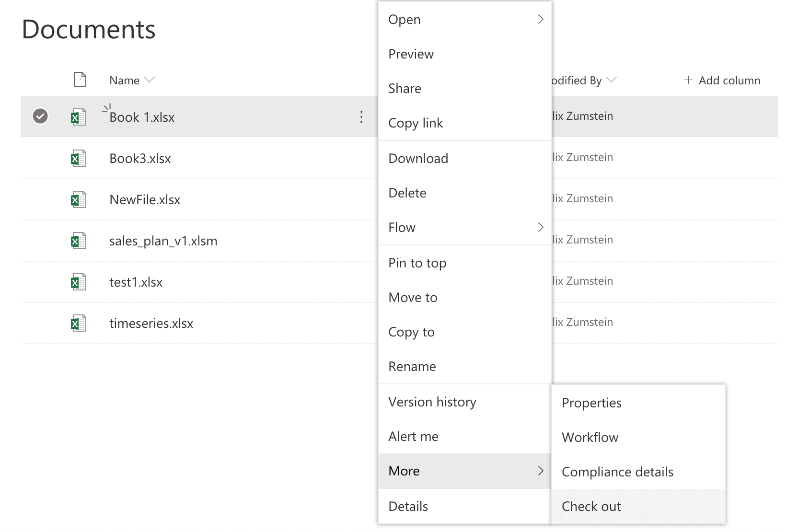Image resolution: width=787 pixels, height=532 pixels.
Task: Click Excel icon beside NewFile.xlsx
Action: 79,199
